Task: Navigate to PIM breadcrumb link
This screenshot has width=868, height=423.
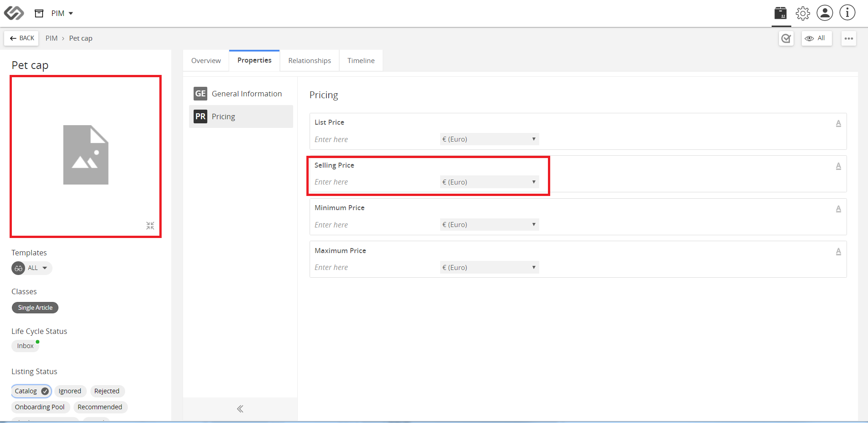Action: (52, 38)
